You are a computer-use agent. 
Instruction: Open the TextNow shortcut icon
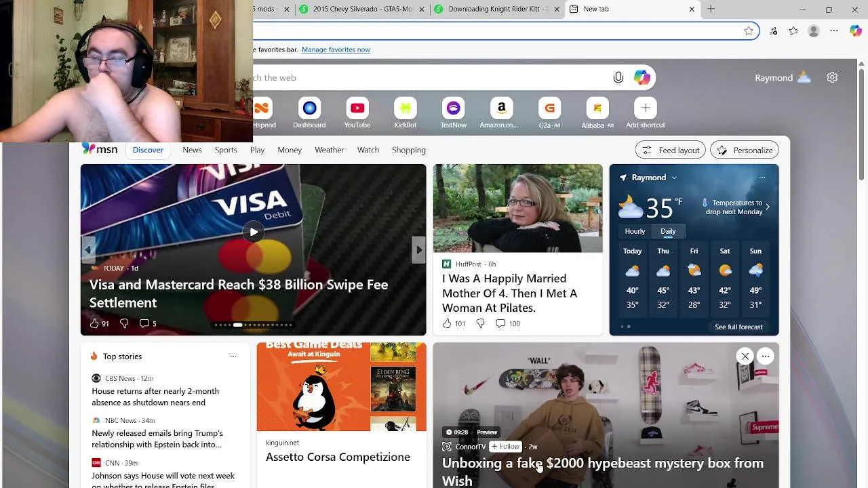(454, 108)
